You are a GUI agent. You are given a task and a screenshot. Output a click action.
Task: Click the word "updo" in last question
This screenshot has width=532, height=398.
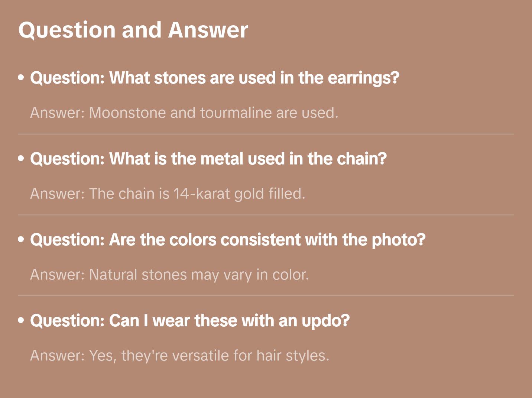pos(325,321)
